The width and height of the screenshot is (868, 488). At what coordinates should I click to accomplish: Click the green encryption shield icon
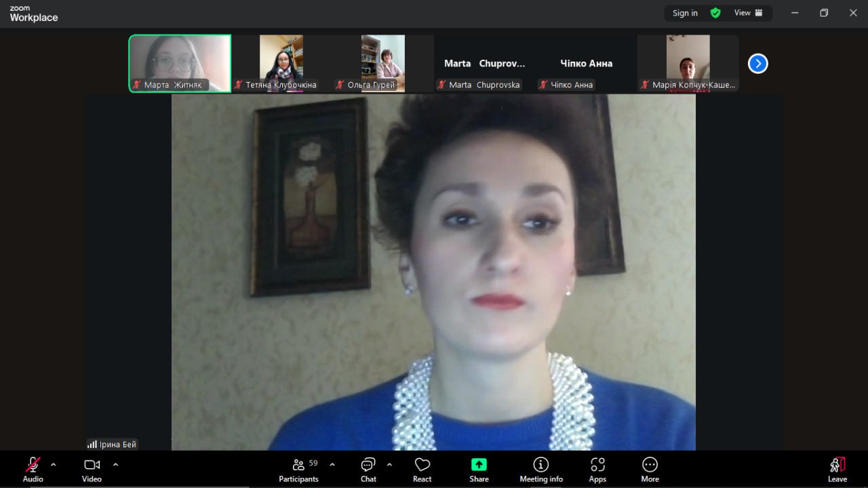[x=715, y=13]
